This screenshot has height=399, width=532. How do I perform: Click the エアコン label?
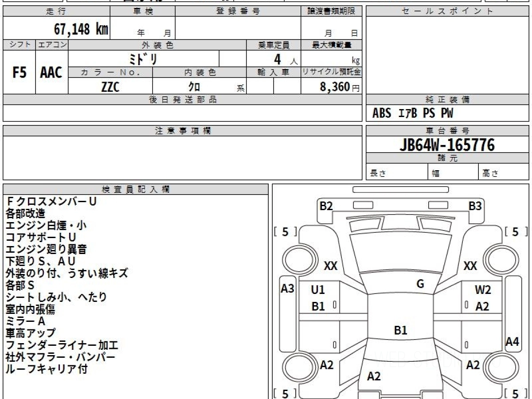(x=52, y=45)
